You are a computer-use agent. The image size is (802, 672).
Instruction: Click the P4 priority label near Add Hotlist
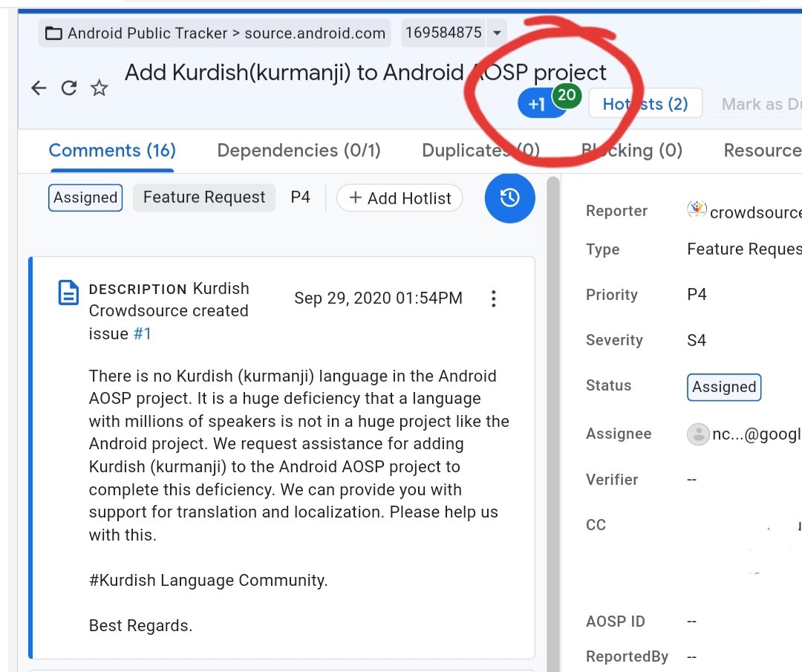[300, 198]
